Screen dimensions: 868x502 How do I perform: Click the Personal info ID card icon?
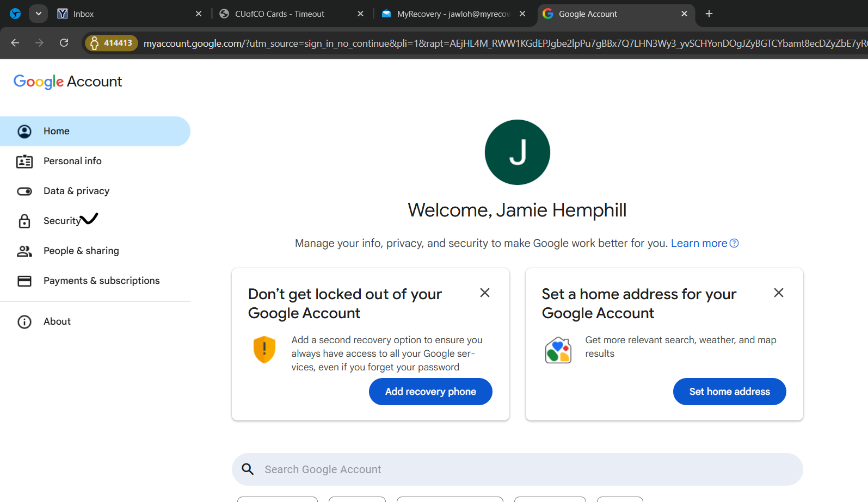coord(24,162)
